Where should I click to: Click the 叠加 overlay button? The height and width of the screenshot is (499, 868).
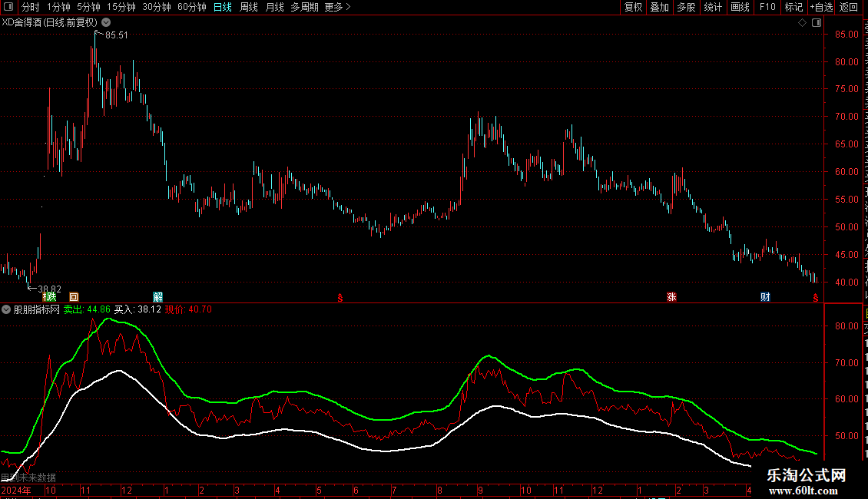[659, 7]
